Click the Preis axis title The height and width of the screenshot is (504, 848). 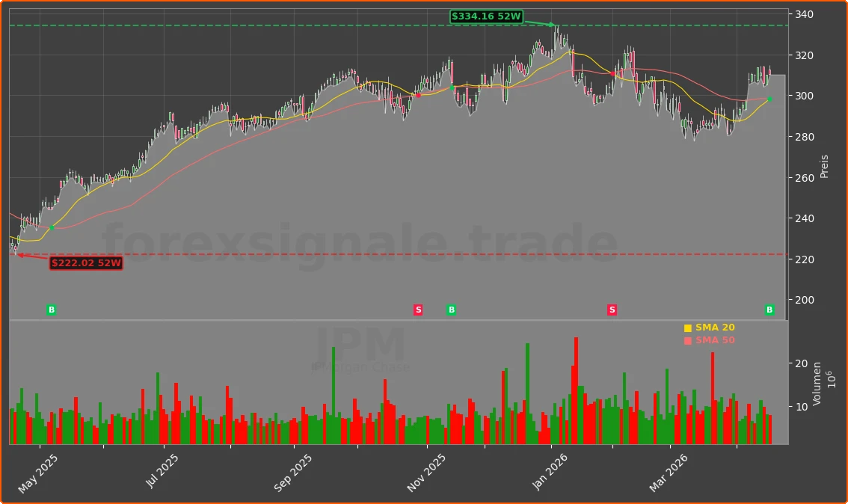point(823,166)
